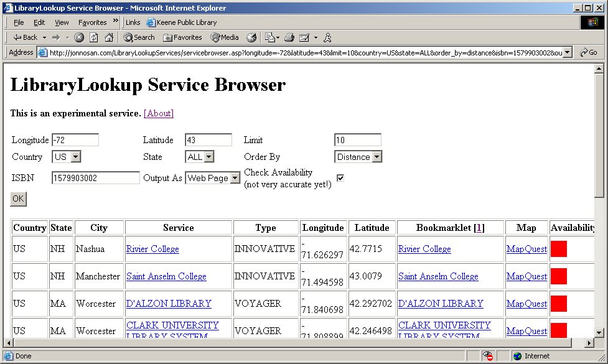The image size is (608, 364).
Task: Expand the Address bar URL history dropdown
Action: (568, 52)
